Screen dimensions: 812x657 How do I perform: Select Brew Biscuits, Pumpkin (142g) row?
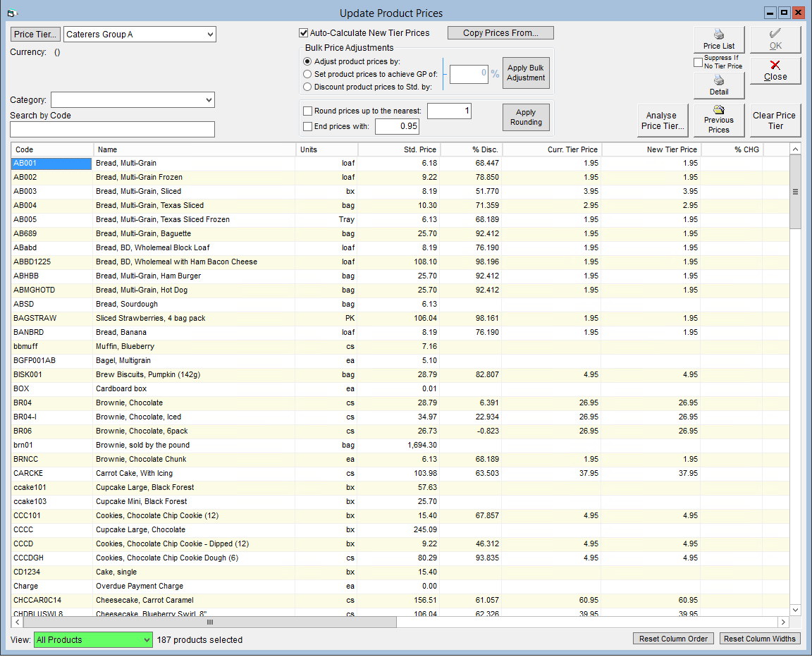[400, 375]
